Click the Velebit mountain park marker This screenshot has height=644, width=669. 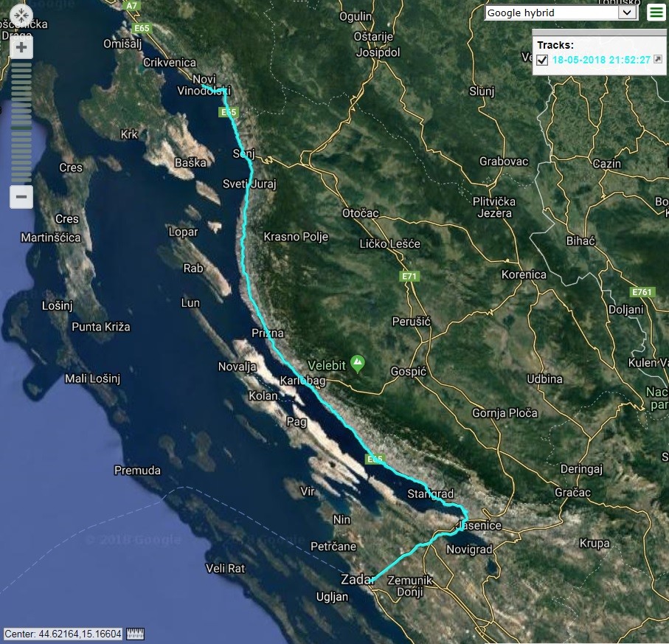358,364
